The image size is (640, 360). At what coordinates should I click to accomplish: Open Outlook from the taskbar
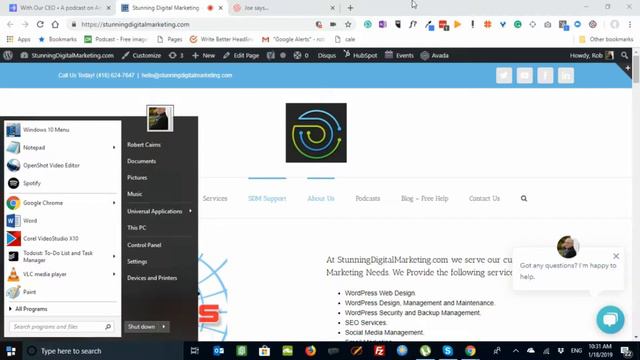tap(218, 351)
